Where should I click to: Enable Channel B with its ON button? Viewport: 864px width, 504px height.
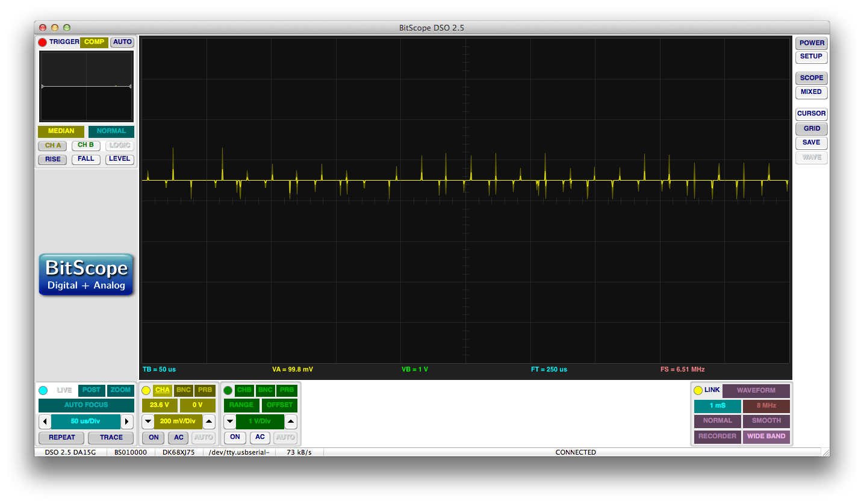[x=235, y=438]
